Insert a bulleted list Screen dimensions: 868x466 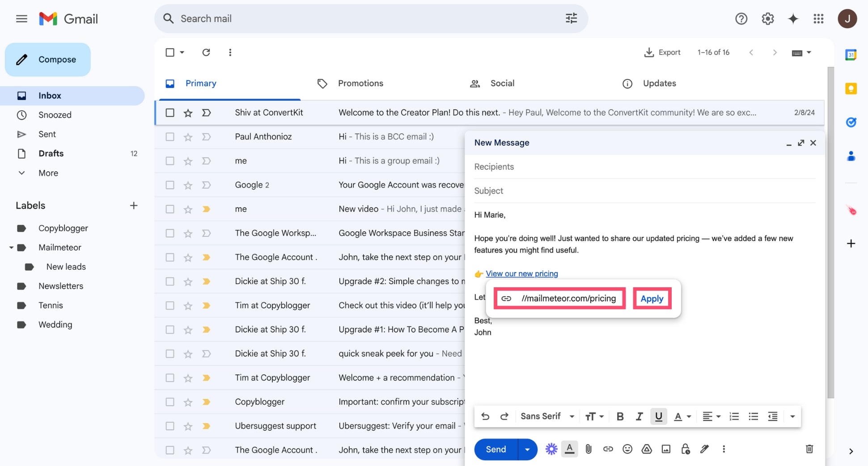753,416
